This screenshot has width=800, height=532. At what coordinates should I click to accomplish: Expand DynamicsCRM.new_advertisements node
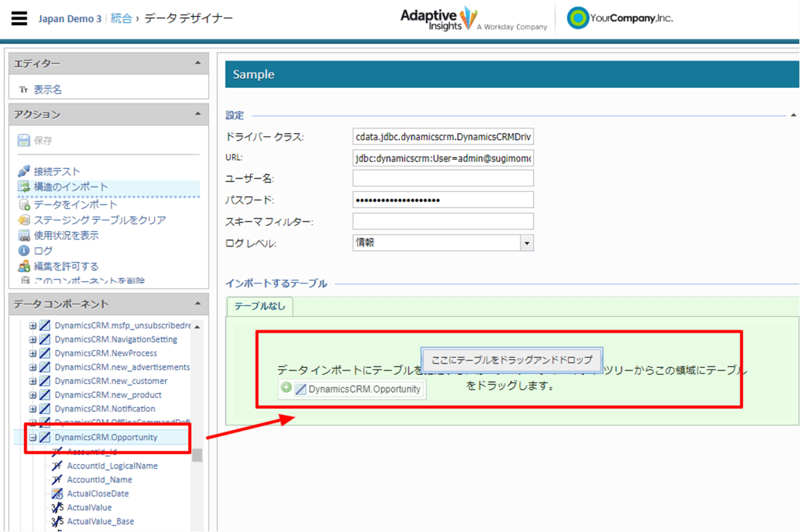33,367
